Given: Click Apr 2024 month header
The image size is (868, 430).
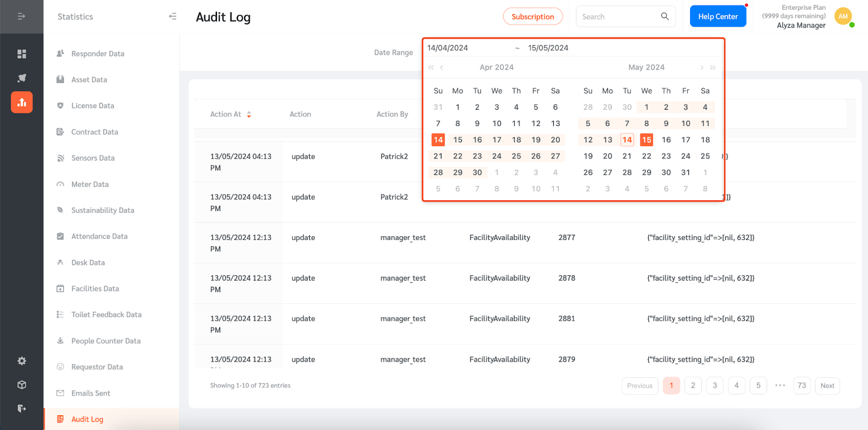Looking at the screenshot, I should point(496,67).
